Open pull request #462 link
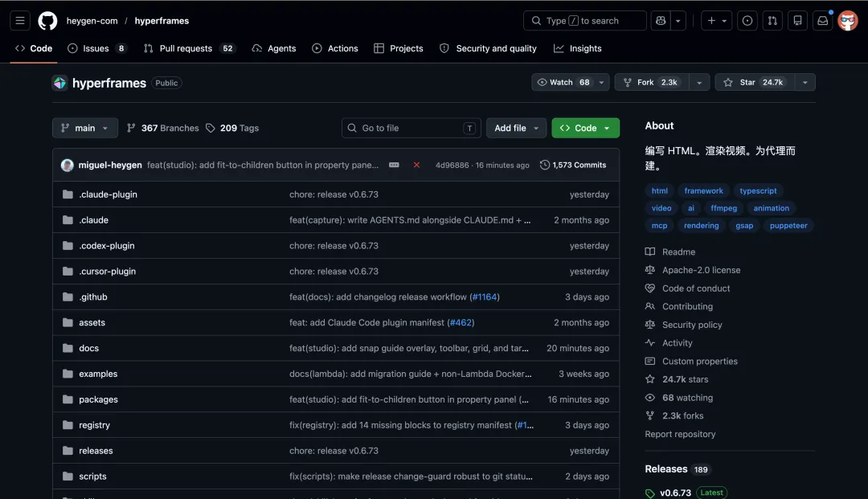 pyautogui.click(x=461, y=322)
